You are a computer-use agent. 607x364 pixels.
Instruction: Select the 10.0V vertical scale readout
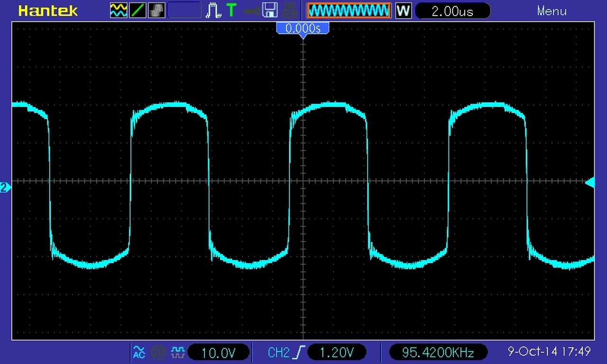point(219,352)
